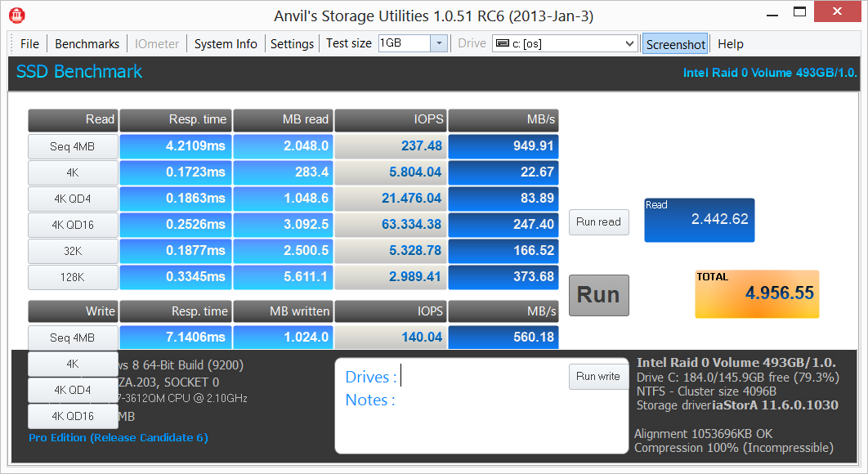
Task: Click the Pro Edition (Release Candidate 6) link
Action: pyautogui.click(x=119, y=437)
